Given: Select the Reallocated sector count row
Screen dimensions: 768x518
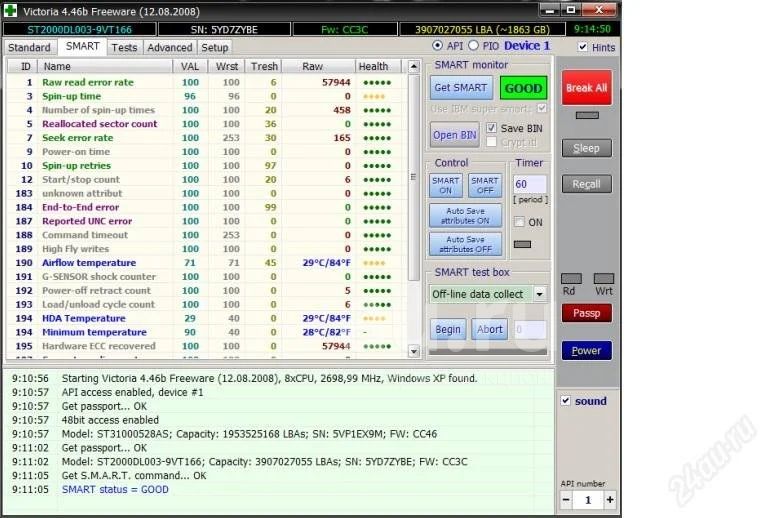Looking at the screenshot, I should click(x=207, y=124).
